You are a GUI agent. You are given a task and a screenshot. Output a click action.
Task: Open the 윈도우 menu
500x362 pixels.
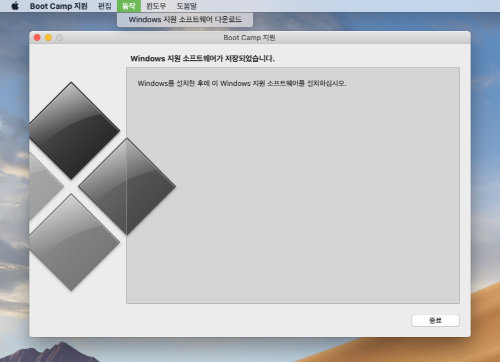coord(156,6)
